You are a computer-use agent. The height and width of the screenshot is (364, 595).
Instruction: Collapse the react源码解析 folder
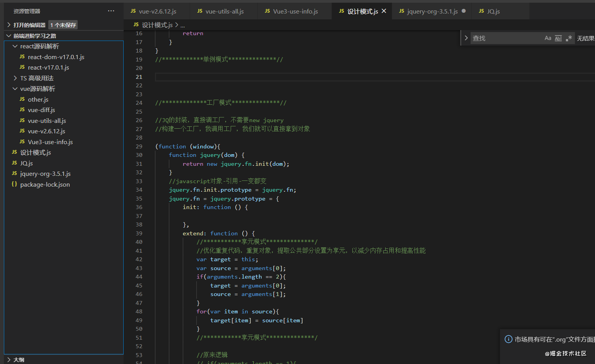15,46
